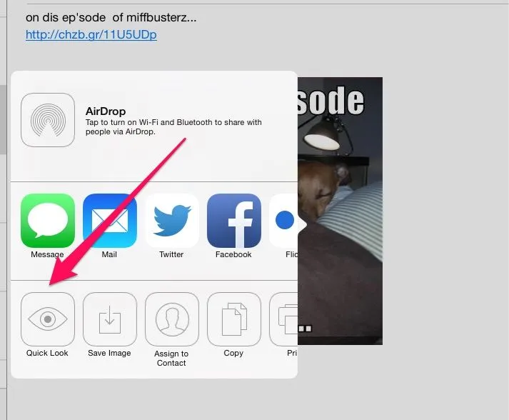Open the chzb.gr/11U5UDp hyperlink

[91, 34]
